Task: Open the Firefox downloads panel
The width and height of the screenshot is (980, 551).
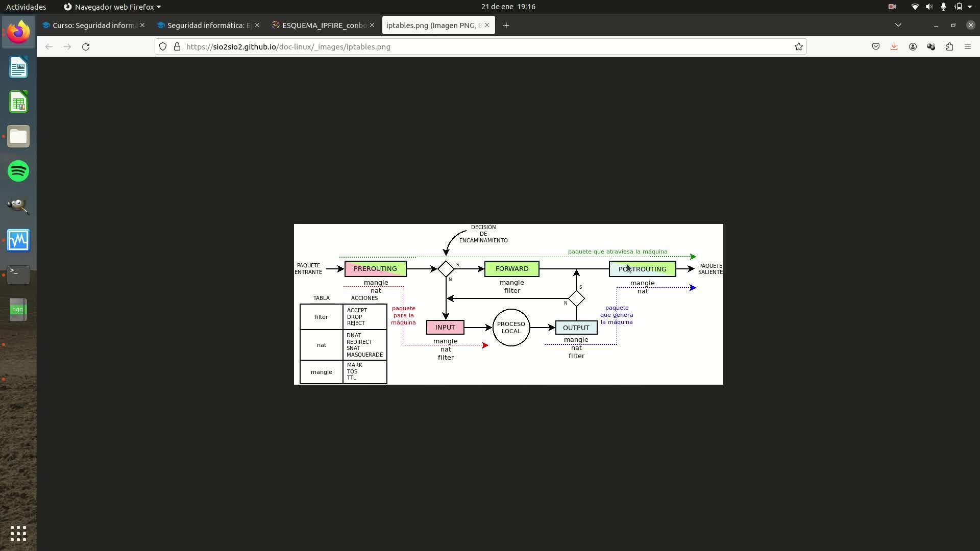Action: [894, 46]
